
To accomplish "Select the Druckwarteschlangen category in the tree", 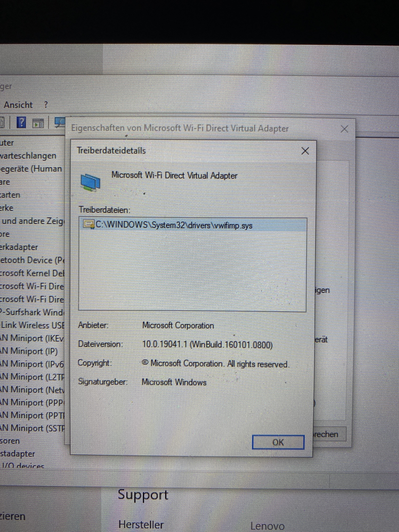I will (x=28, y=156).
